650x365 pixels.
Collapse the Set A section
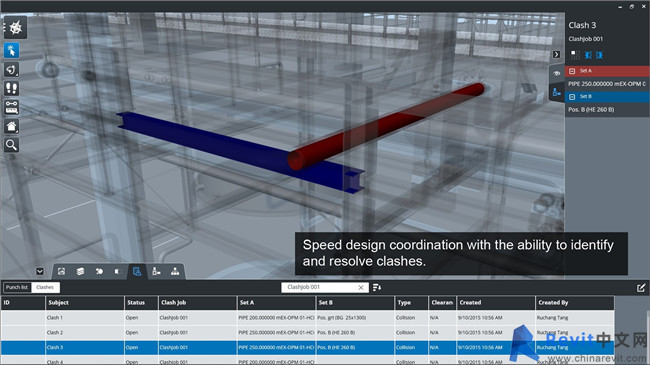[572, 71]
